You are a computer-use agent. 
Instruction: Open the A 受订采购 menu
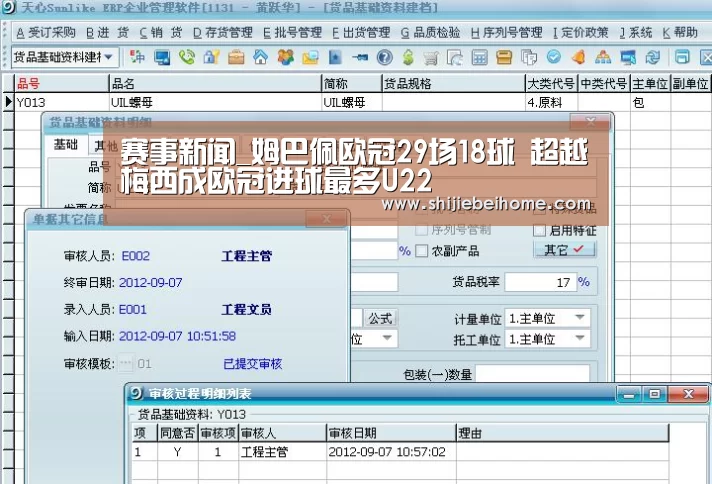[45, 33]
